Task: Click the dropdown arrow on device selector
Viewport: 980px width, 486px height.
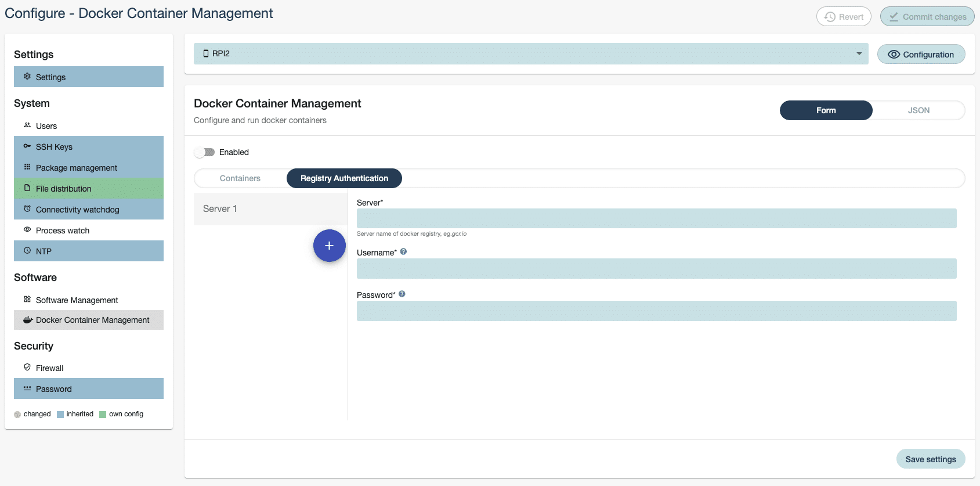Action: pyautogui.click(x=859, y=53)
